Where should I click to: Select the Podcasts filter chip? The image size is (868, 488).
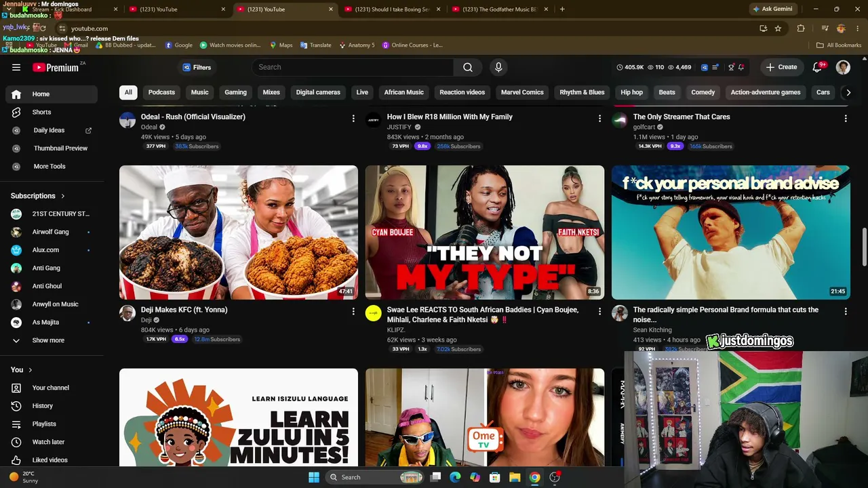click(161, 92)
